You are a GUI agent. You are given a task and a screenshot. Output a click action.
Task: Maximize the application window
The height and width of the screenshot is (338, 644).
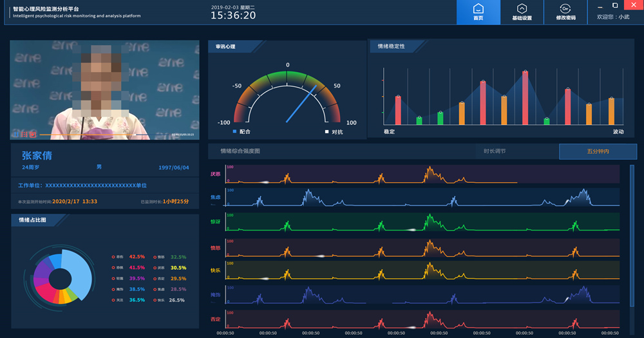pyautogui.click(x=615, y=5)
